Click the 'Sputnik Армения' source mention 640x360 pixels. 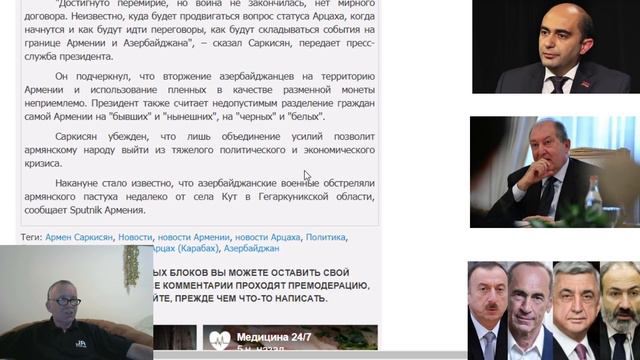(107, 210)
